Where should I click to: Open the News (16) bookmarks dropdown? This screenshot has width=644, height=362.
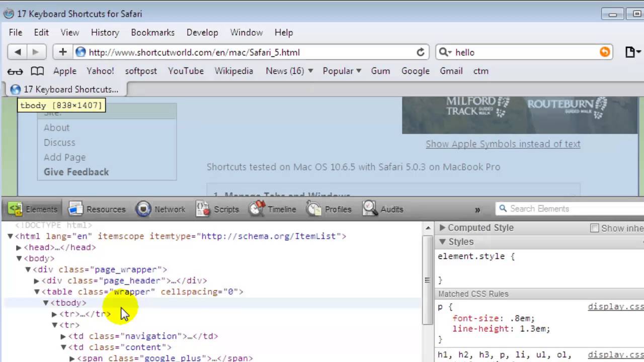pyautogui.click(x=289, y=71)
